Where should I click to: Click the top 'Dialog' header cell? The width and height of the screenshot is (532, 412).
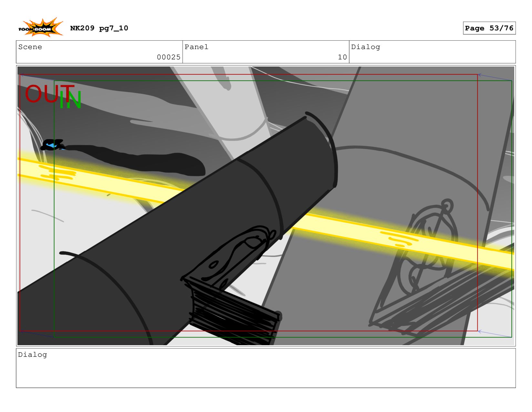pos(432,52)
